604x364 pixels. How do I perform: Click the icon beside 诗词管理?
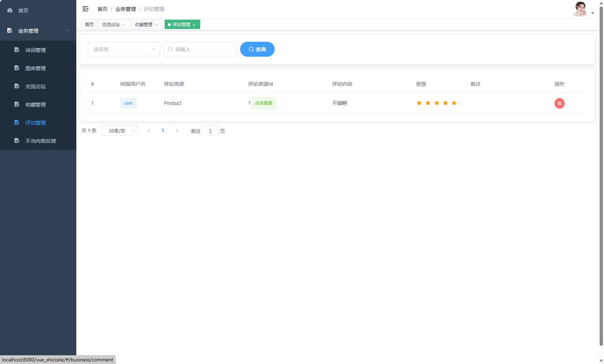17,50
